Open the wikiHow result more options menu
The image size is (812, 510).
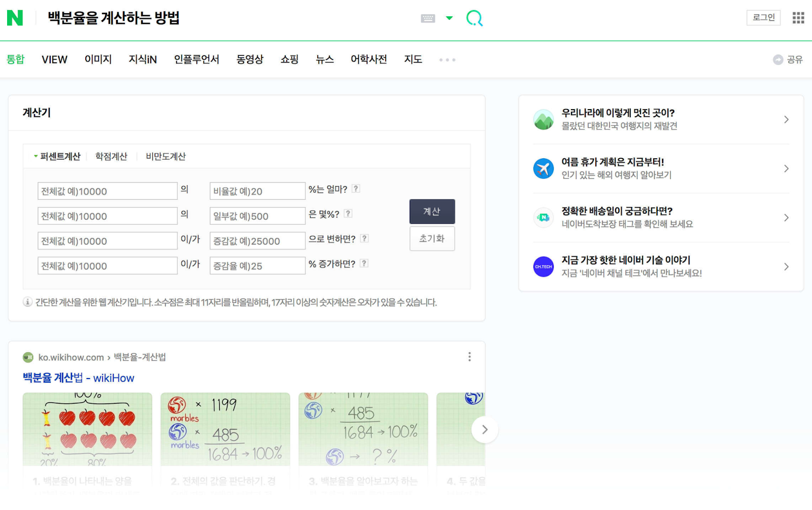click(x=469, y=357)
